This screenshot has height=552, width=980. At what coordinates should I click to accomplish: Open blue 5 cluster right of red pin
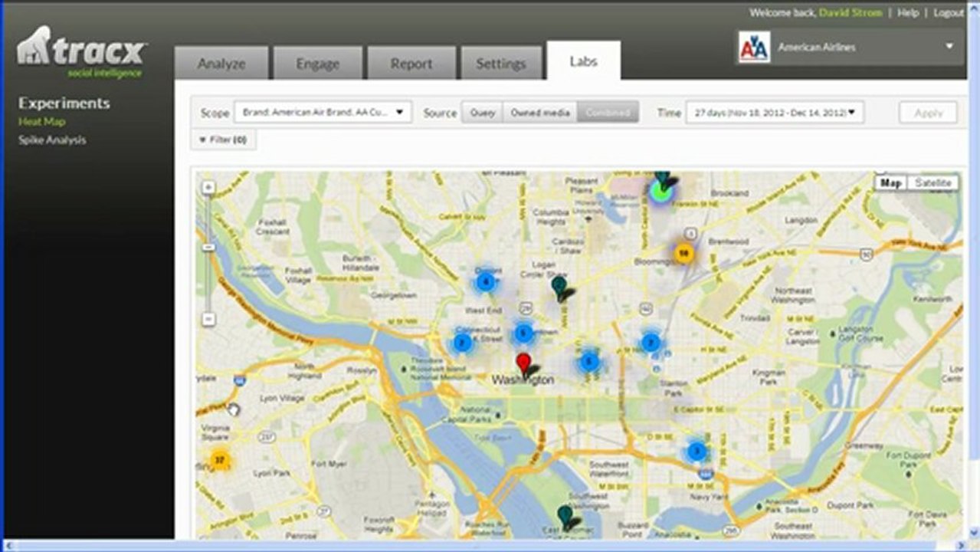[x=588, y=362]
